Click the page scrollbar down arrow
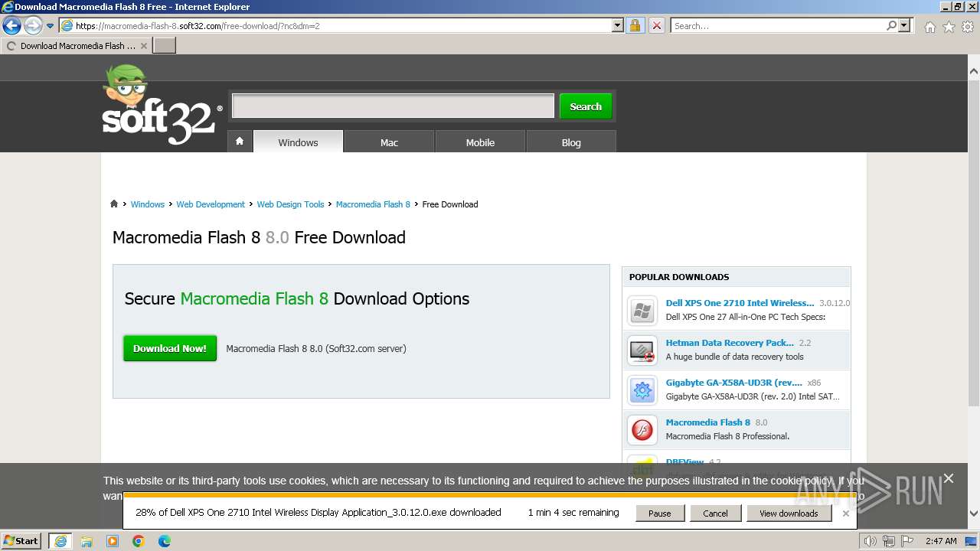This screenshot has height=551, width=980. (973, 514)
